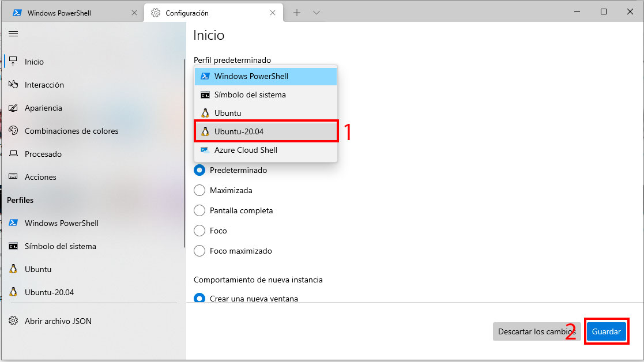This screenshot has height=362, width=644.
Task: Select the Maximizada radio button
Action: (199, 190)
